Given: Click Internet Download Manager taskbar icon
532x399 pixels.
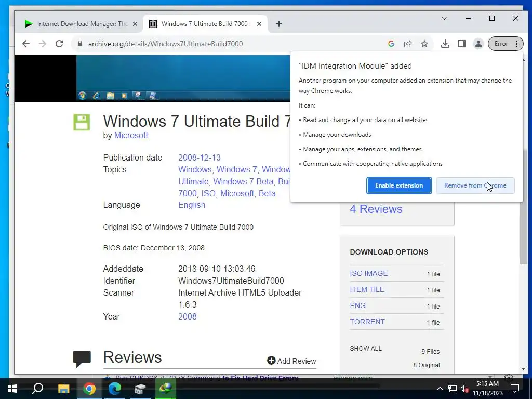Looking at the screenshot, I should (x=166, y=389).
